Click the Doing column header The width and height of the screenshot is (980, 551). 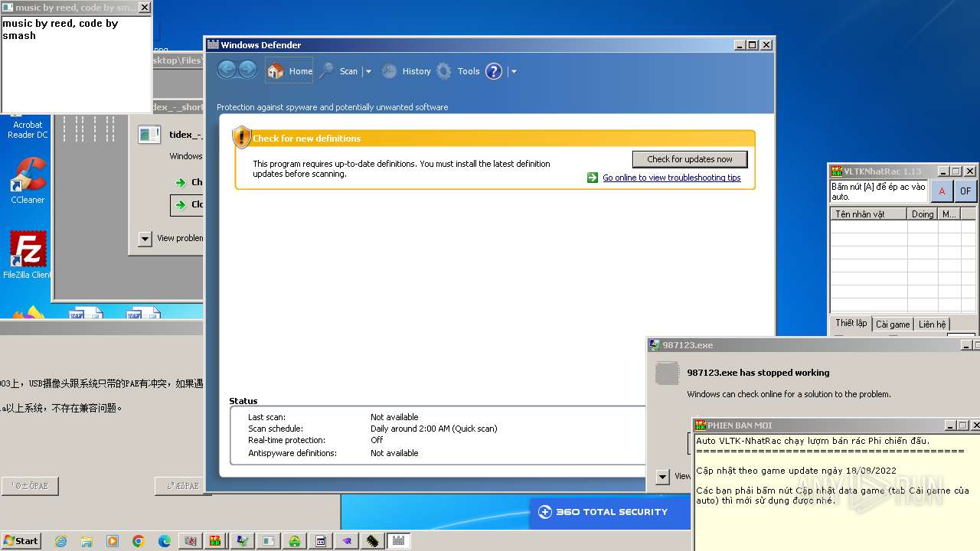point(923,214)
